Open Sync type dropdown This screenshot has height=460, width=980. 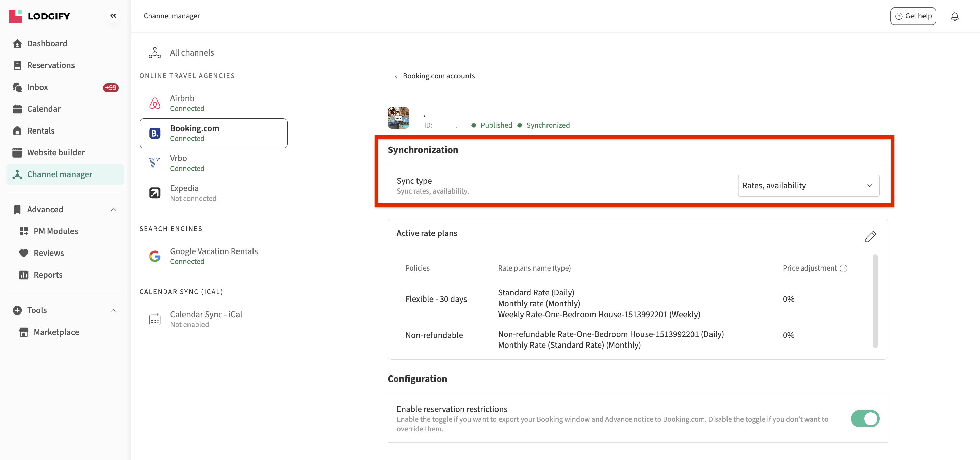coord(808,185)
